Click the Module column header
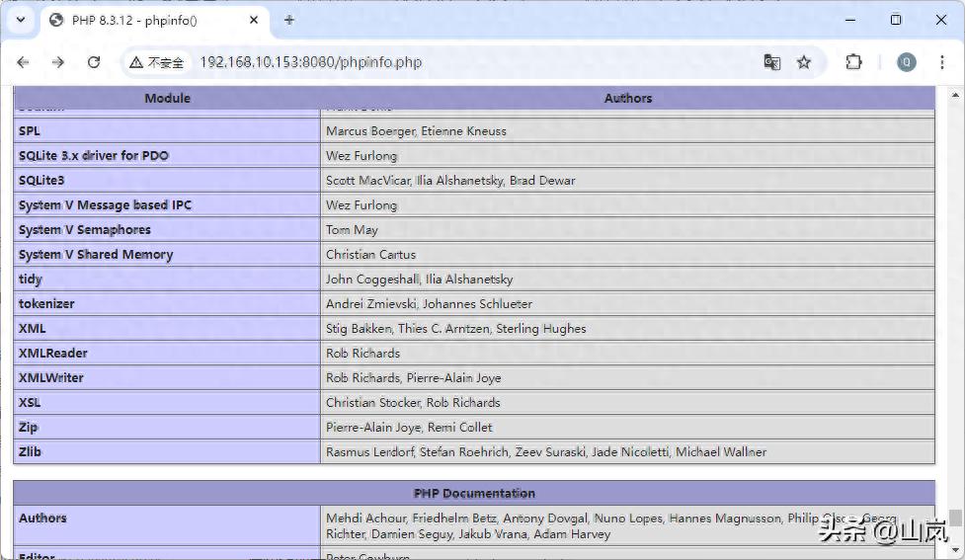The image size is (965, 560). pos(167,99)
